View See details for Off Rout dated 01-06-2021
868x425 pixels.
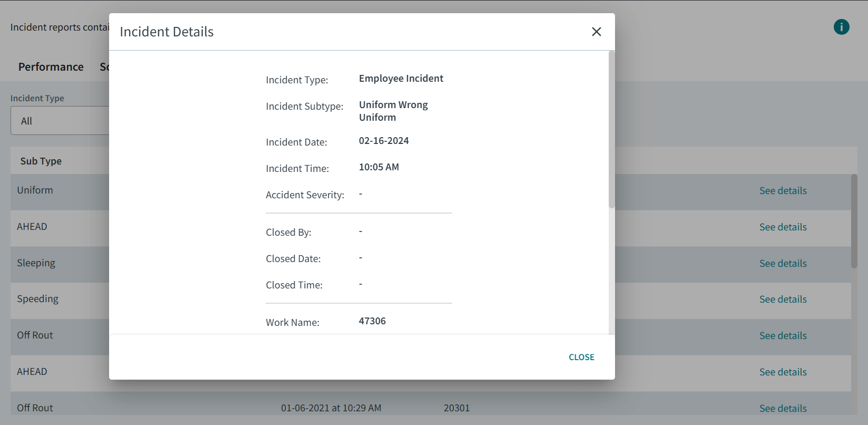click(x=783, y=408)
